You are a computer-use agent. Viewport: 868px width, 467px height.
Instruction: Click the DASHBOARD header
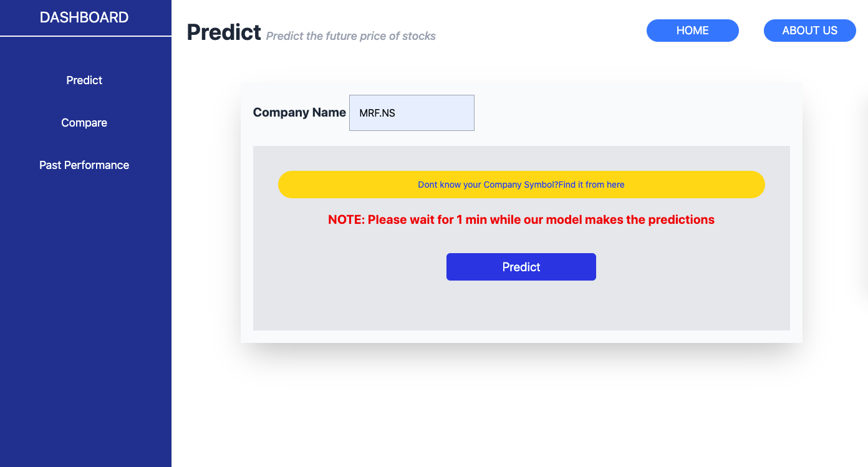pos(84,17)
